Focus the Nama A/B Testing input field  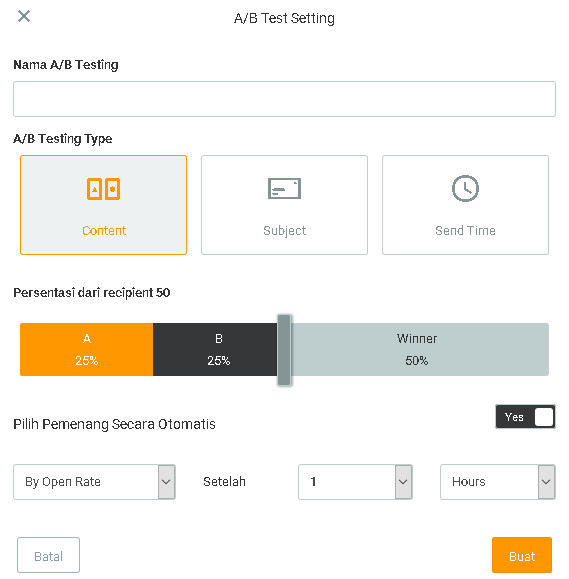pos(284,99)
